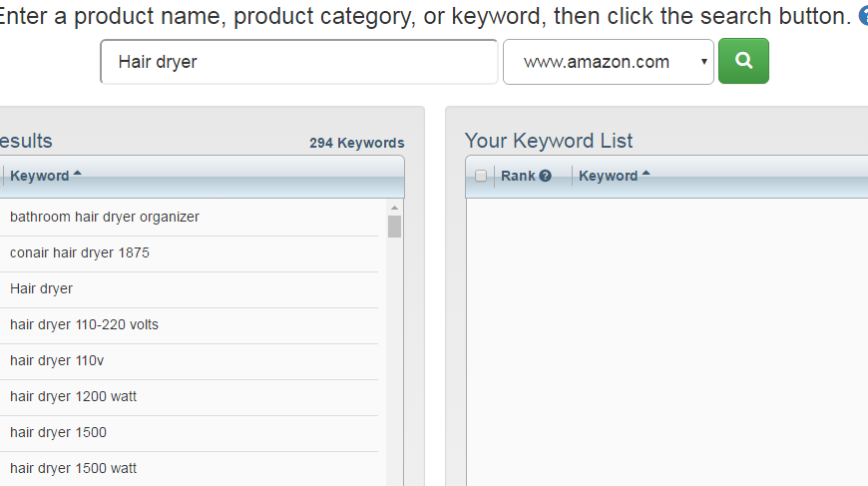Click the 'hair dryer 1500' keyword row
Viewport: 868px width, 486px height.
coord(58,432)
